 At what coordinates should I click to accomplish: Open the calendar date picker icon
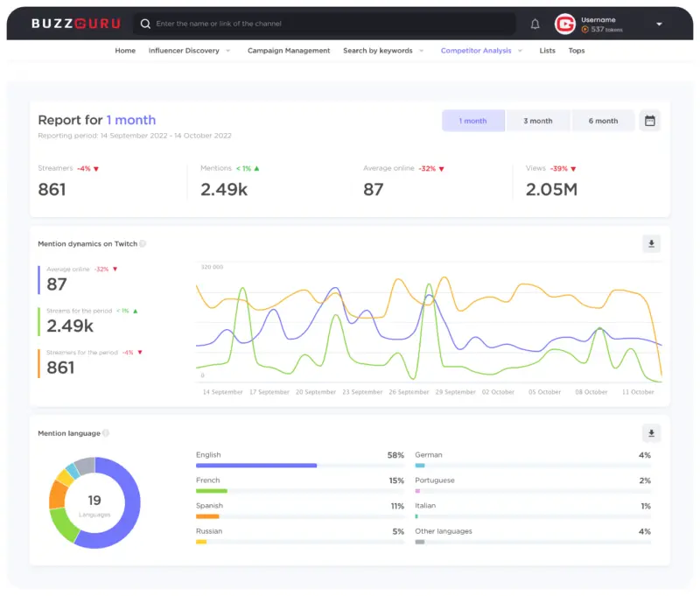pos(650,121)
